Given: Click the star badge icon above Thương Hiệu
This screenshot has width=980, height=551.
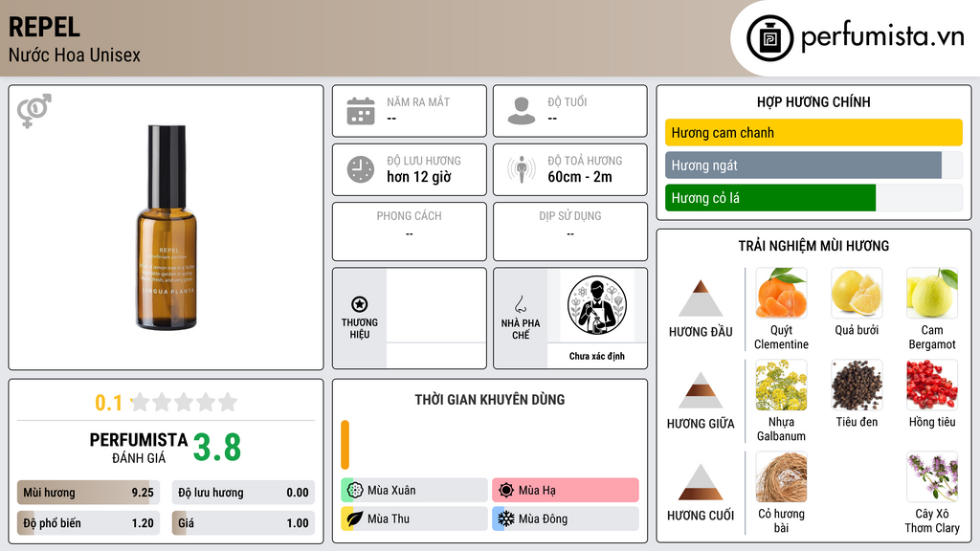Looking at the screenshot, I should tap(360, 304).
